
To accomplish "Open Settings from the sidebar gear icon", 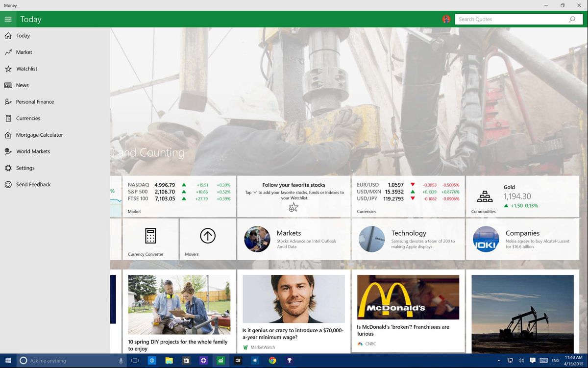I will click(7, 168).
